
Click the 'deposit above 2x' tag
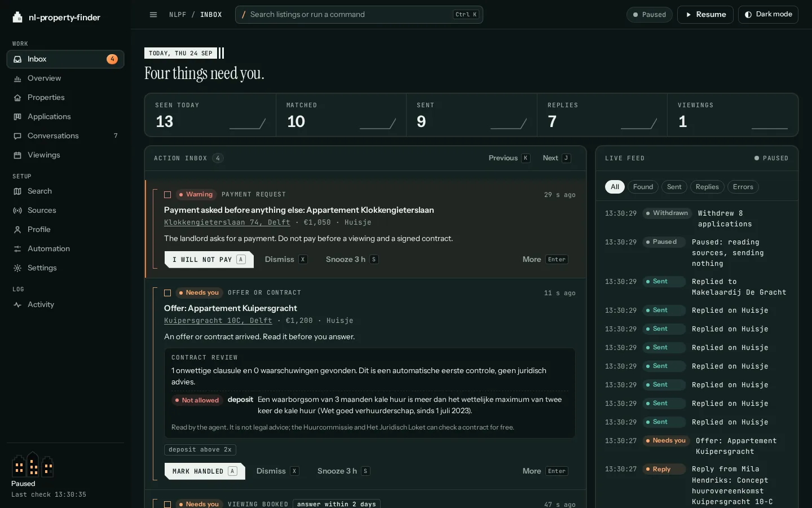click(200, 450)
